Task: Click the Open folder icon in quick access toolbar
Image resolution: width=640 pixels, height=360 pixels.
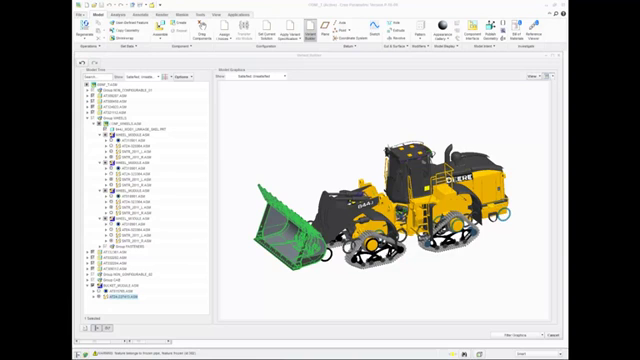Action: 94,5
